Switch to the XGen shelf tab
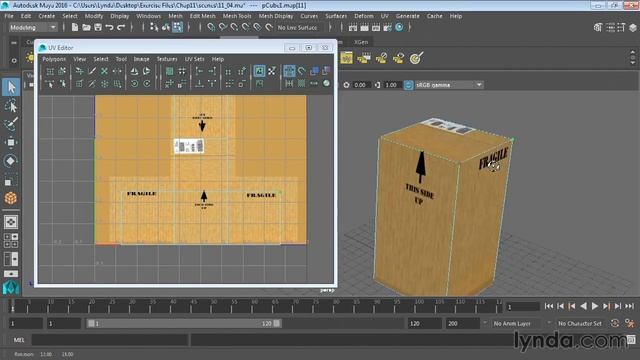 [361, 42]
